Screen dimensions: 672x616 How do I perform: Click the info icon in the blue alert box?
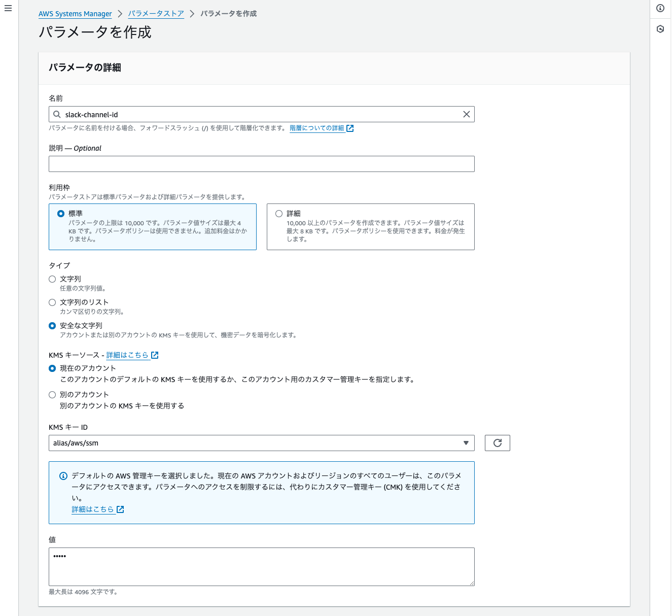click(x=63, y=476)
